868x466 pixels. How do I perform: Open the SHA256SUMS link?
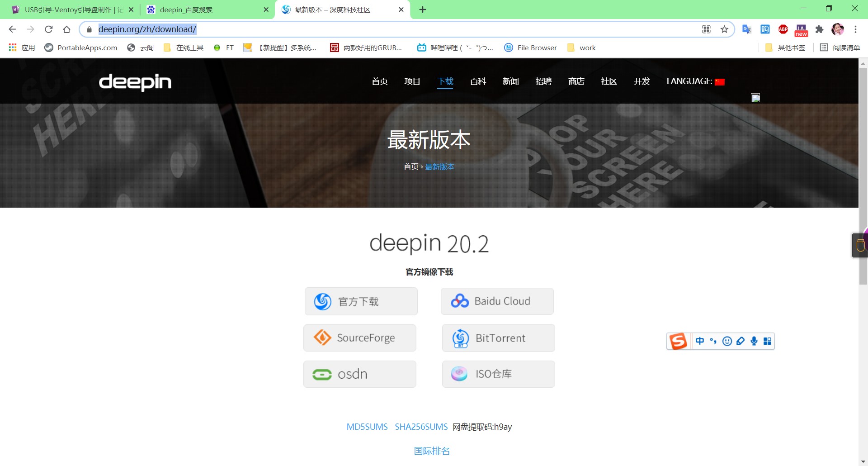(x=421, y=427)
